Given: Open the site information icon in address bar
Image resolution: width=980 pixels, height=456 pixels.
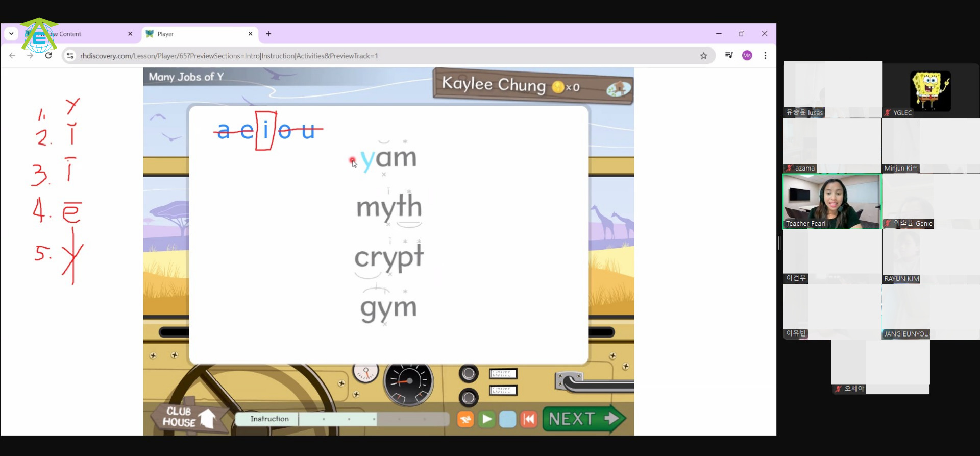Looking at the screenshot, I should click(x=70, y=56).
